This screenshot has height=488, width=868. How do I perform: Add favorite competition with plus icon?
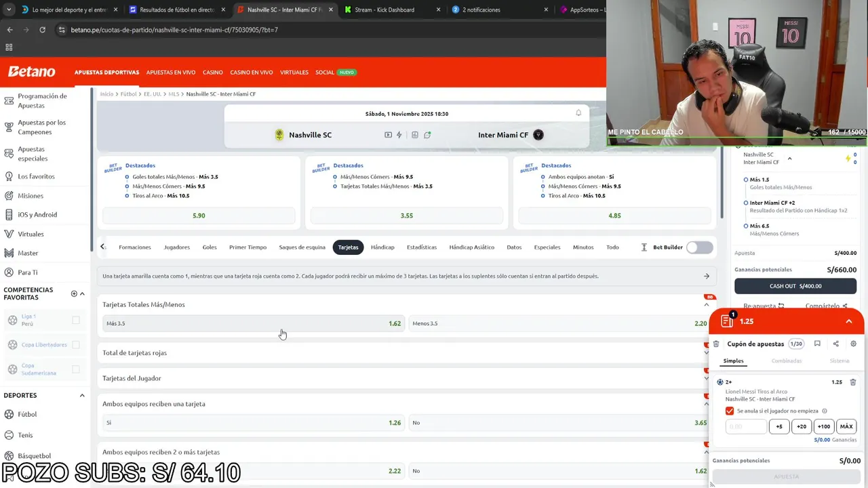pyautogui.click(x=74, y=293)
